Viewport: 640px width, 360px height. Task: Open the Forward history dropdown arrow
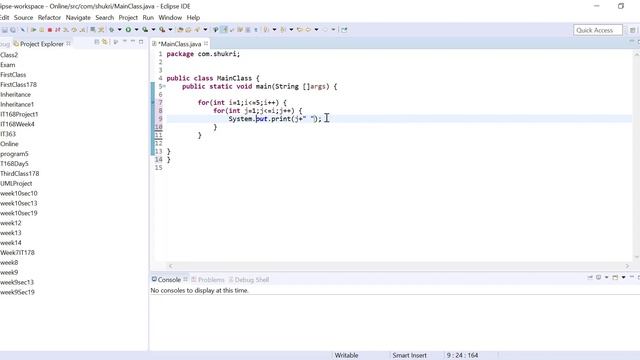pyautogui.click(x=333, y=30)
